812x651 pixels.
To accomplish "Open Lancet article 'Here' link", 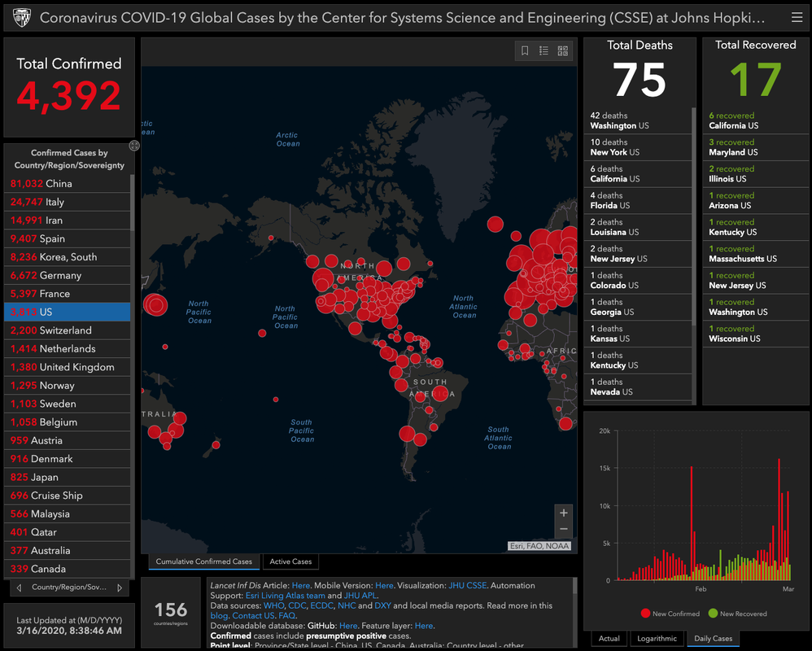I will pos(301,585).
